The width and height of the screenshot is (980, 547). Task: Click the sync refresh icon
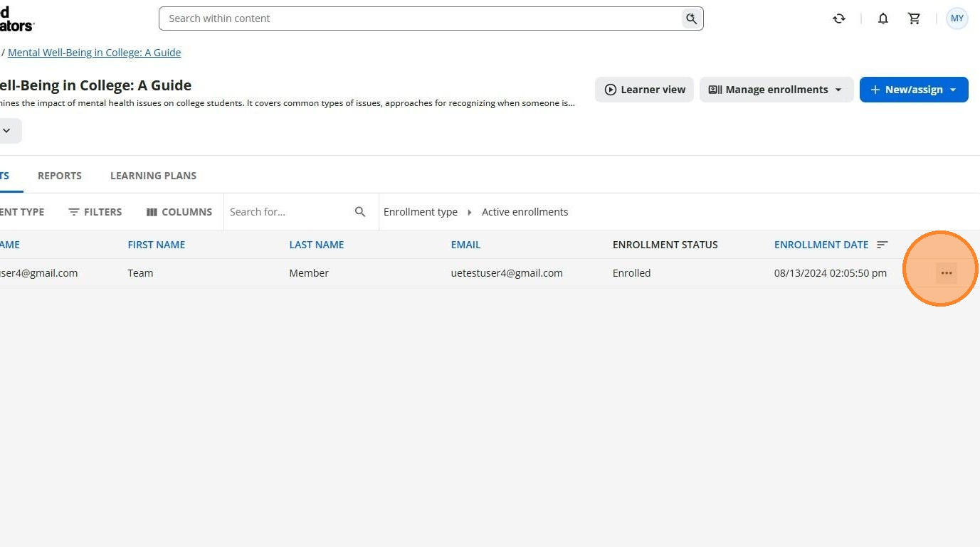click(839, 18)
